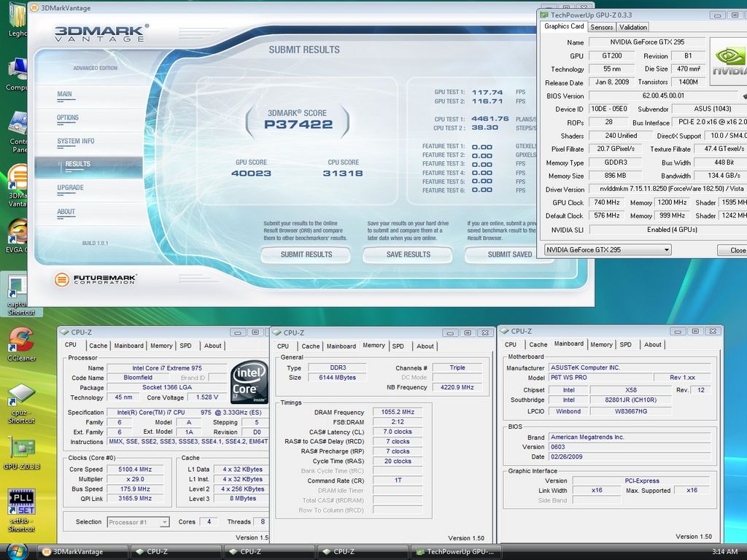Screen dimensions: 747x560
Task: Click the CPU score value 31318
Action: [x=343, y=174]
